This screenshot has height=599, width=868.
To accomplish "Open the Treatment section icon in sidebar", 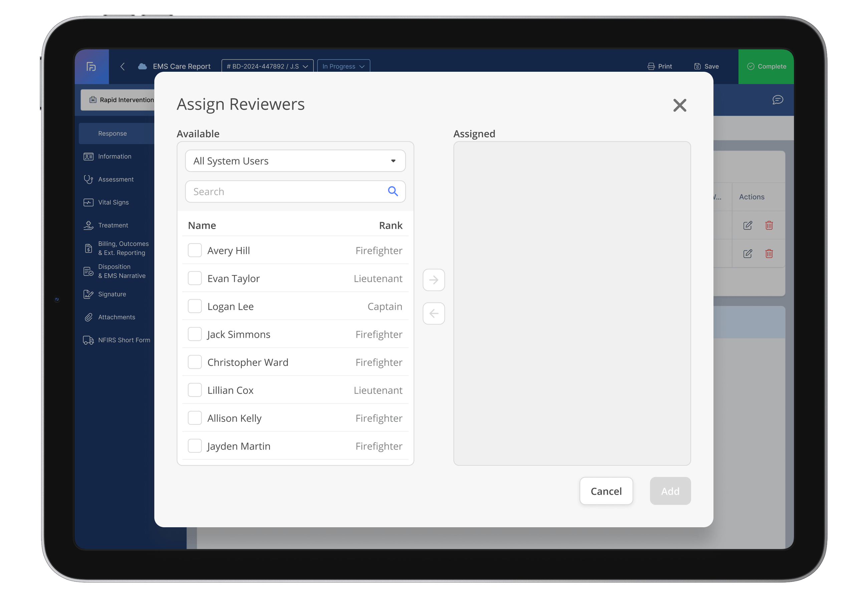I will 88,225.
